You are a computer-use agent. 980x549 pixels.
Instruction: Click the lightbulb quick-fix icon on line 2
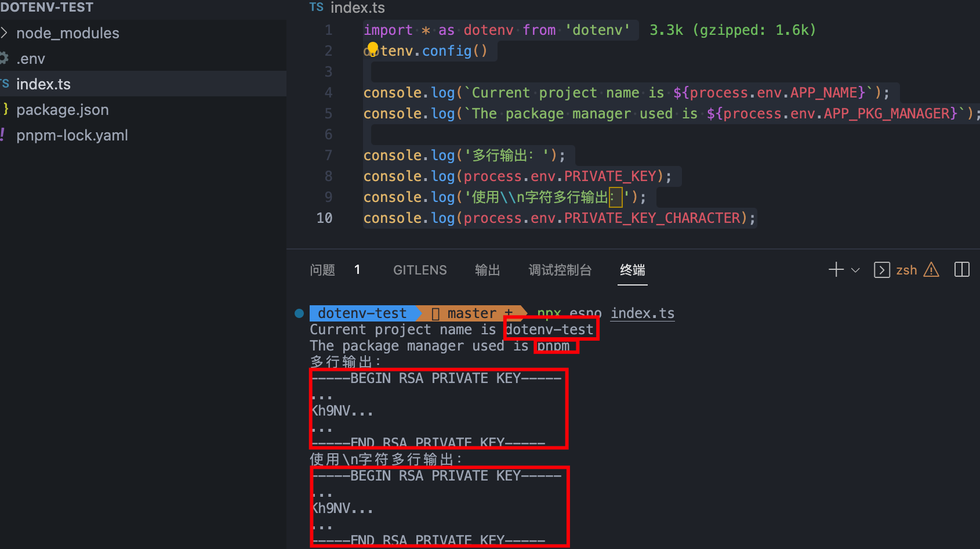373,48
